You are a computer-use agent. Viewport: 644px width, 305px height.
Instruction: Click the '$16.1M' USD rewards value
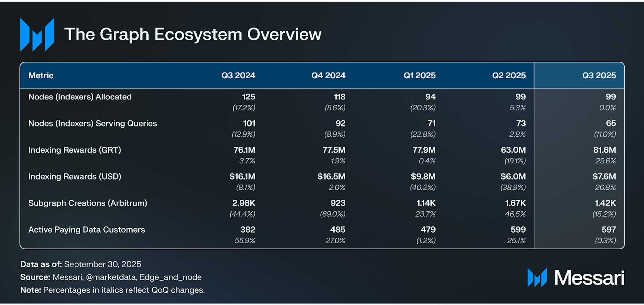tap(242, 176)
